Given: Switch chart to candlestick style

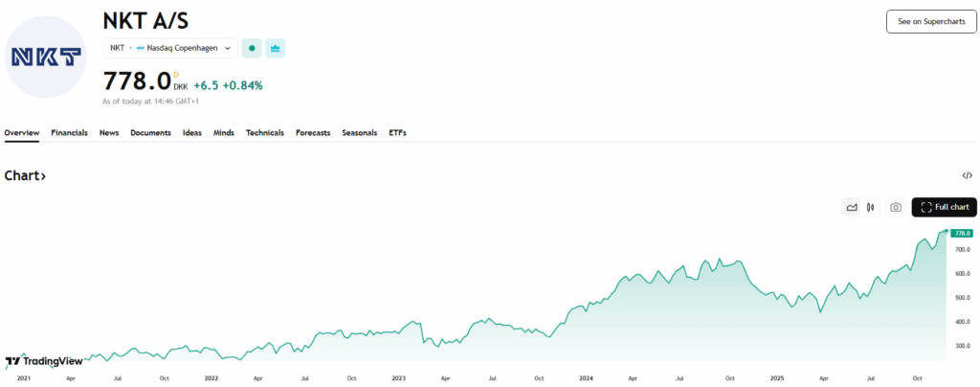Looking at the screenshot, I should click(870, 207).
